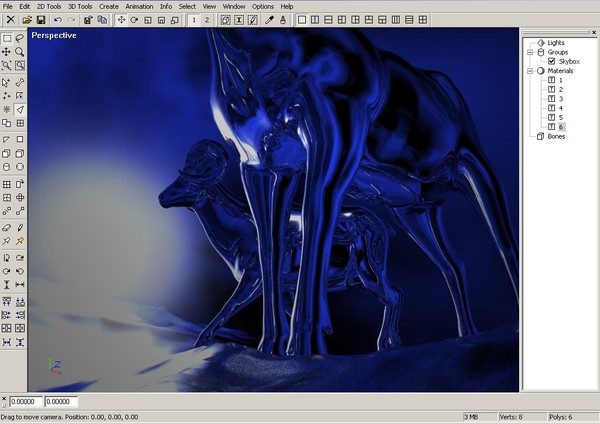Undo the last action via blue arrow

click(58, 20)
